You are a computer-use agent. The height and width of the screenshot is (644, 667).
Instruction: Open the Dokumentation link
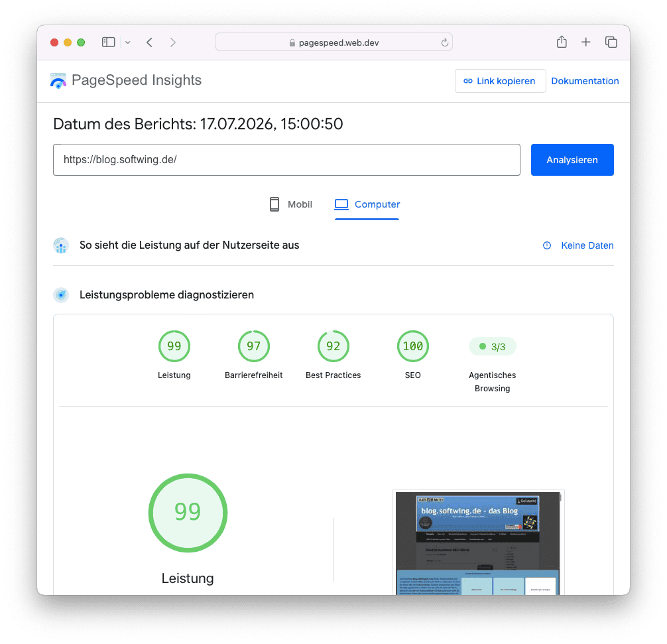(x=585, y=81)
